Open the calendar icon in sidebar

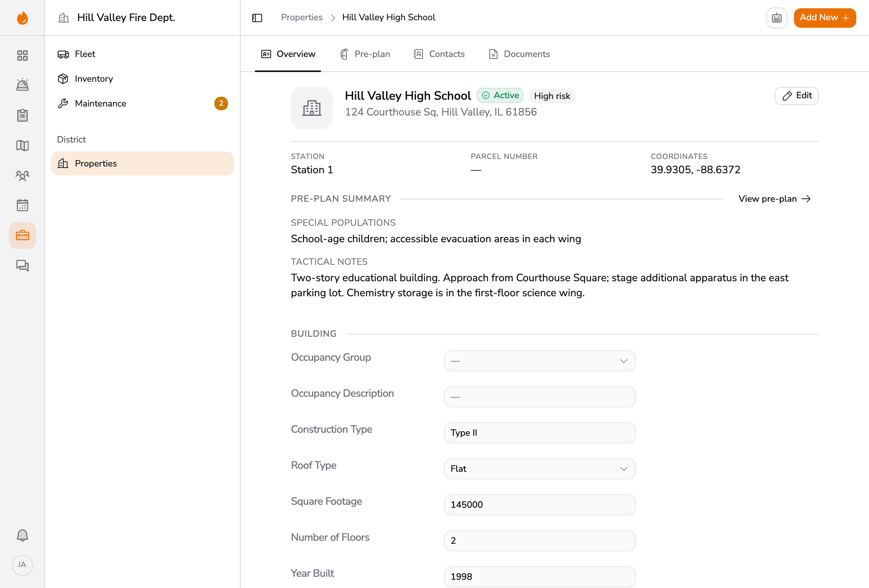pos(22,205)
